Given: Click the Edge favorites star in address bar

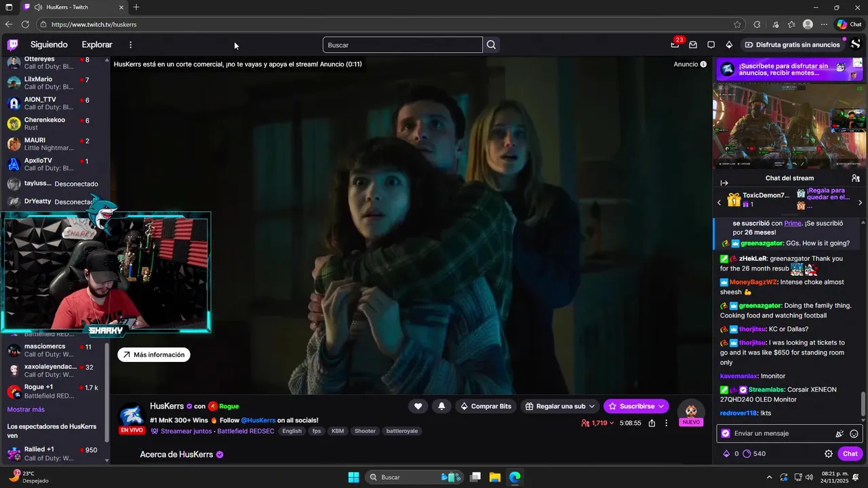Looking at the screenshot, I should click(x=737, y=24).
